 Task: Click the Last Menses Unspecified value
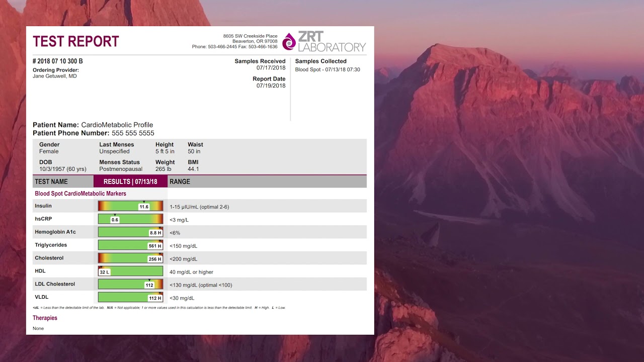coord(114,151)
